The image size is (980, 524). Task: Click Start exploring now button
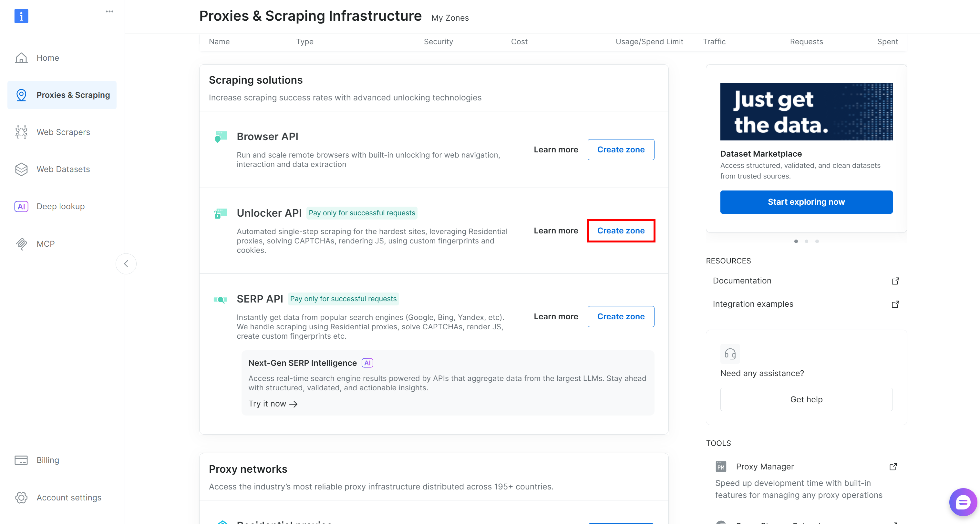click(x=806, y=202)
